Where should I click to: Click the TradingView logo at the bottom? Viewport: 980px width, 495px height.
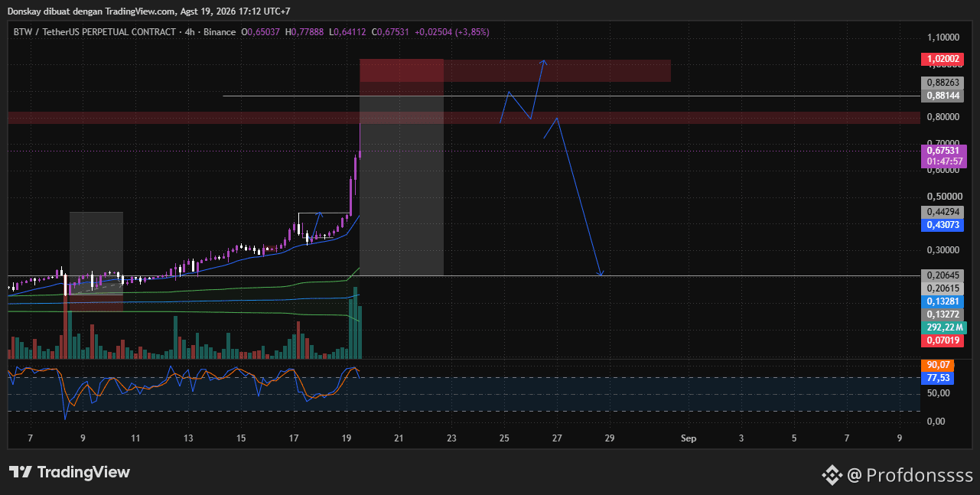click(x=69, y=473)
